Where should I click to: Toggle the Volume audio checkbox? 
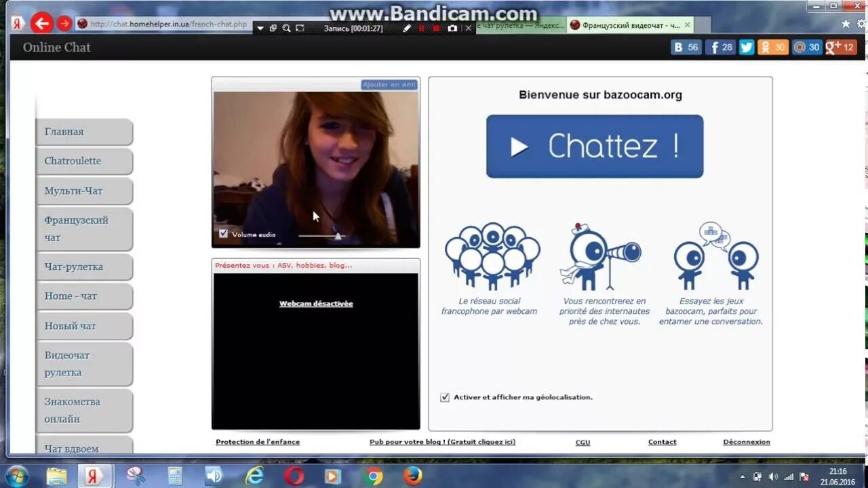223,234
